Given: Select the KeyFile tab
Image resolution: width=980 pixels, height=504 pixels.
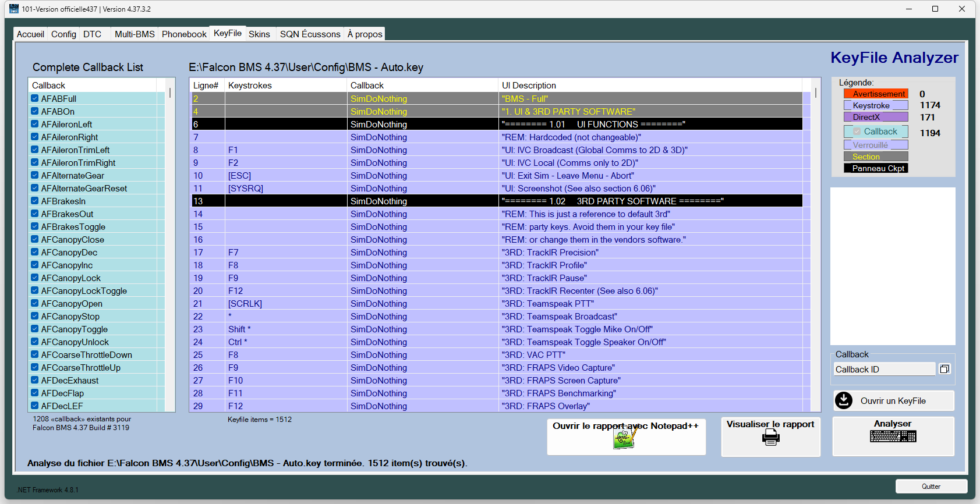Looking at the screenshot, I should [x=228, y=33].
